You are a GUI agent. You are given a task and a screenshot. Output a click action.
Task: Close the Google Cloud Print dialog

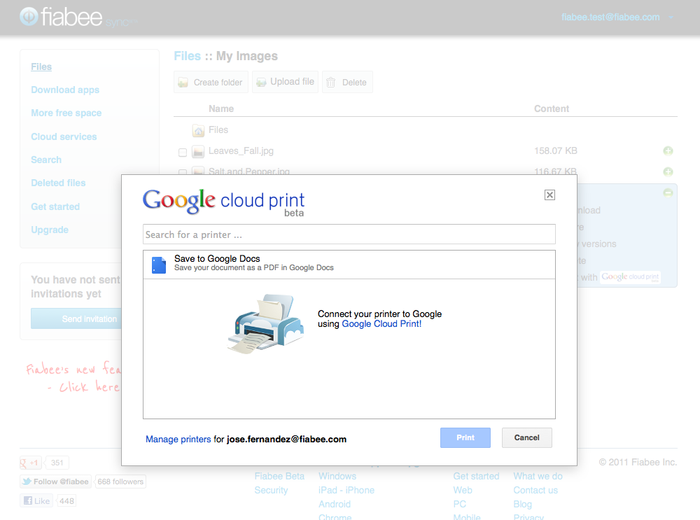click(550, 195)
